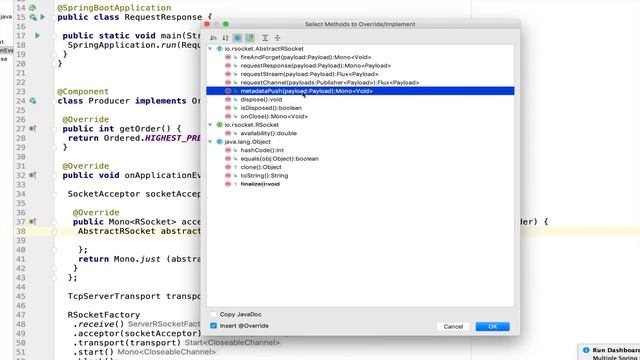
Task: Click method icon beside dispose():void
Action: click(228, 100)
